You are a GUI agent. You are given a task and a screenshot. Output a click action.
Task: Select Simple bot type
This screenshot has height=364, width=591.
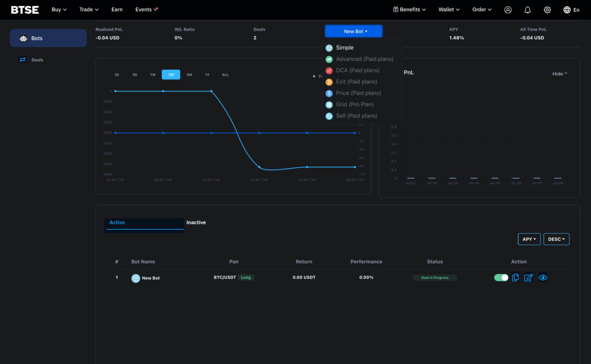(345, 48)
